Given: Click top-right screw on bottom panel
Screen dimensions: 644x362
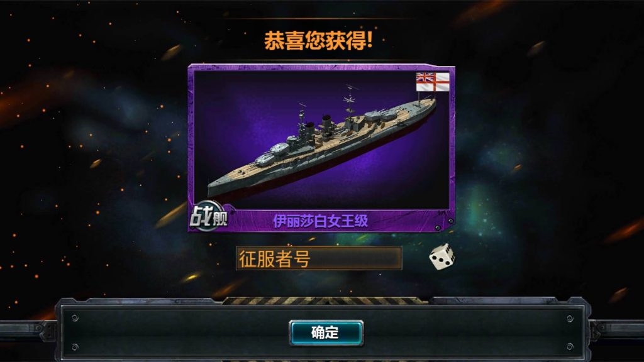Looking at the screenshot, I should [570, 318].
